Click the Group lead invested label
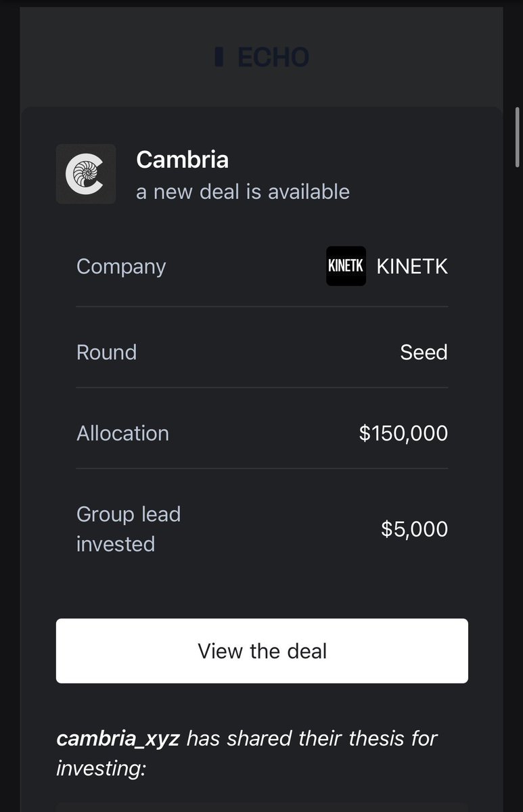The width and height of the screenshot is (523, 812). click(128, 528)
